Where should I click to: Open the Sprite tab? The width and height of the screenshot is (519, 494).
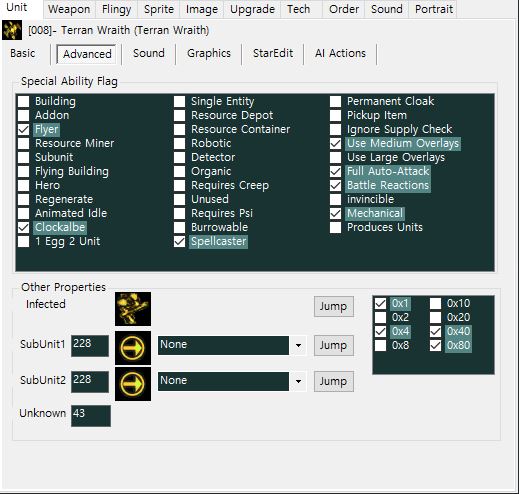(159, 9)
